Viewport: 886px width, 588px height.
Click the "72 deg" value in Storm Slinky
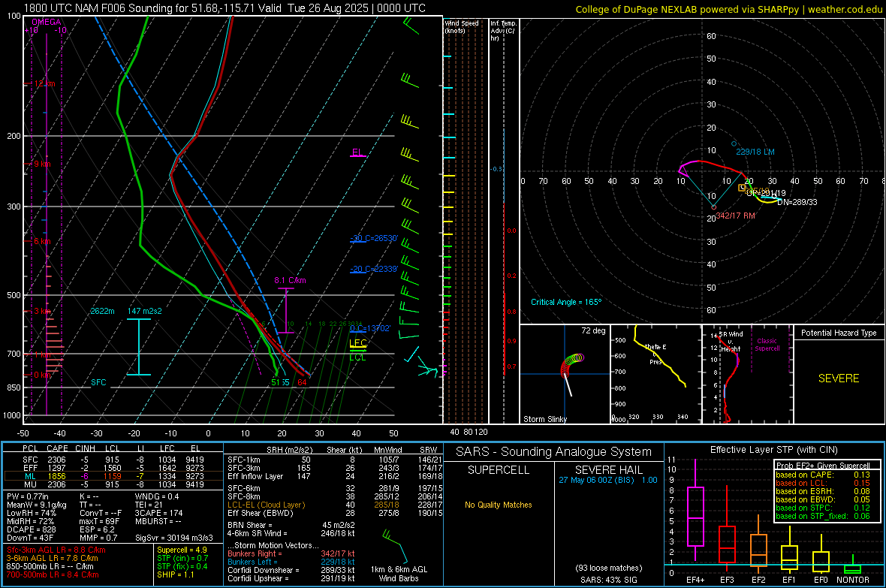click(x=593, y=330)
